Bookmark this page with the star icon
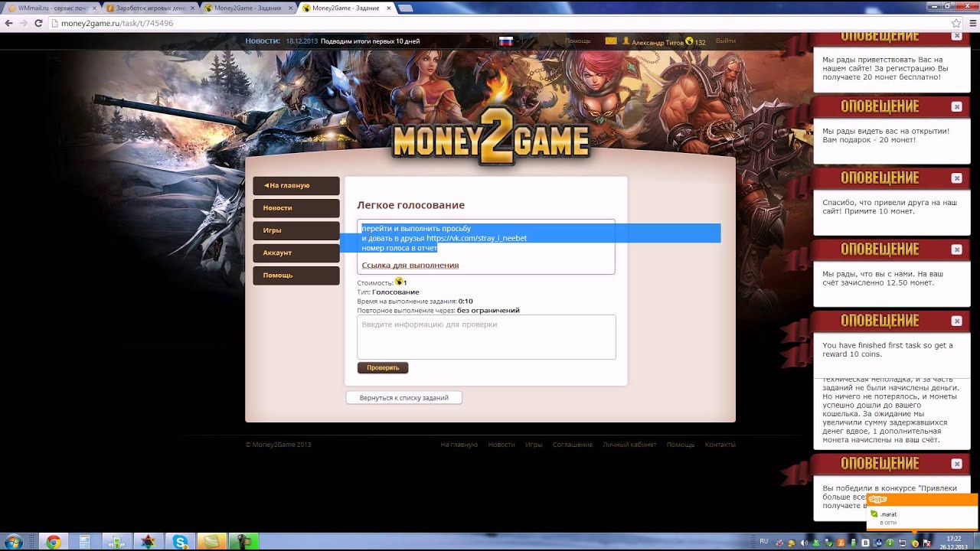980x551 pixels. tap(955, 24)
